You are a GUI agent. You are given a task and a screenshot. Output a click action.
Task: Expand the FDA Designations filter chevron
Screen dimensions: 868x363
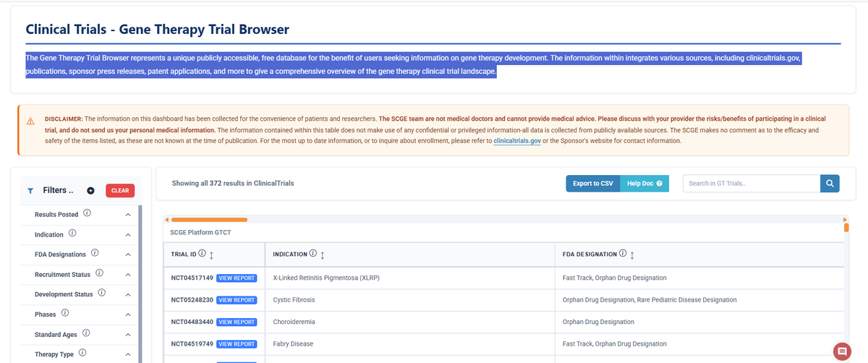(127, 255)
